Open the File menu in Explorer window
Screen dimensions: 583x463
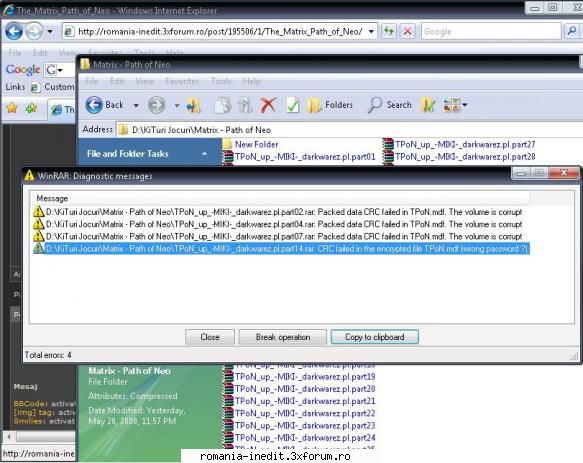(x=91, y=81)
